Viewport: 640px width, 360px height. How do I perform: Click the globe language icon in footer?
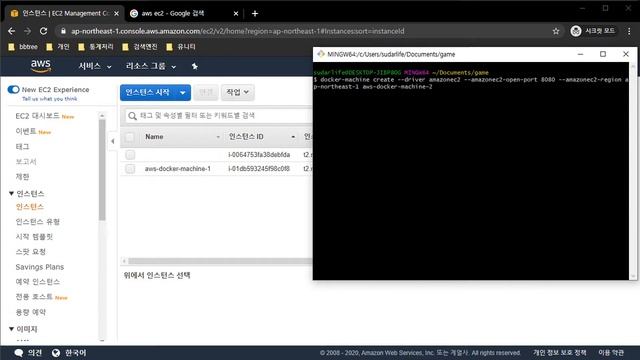pos(56,353)
